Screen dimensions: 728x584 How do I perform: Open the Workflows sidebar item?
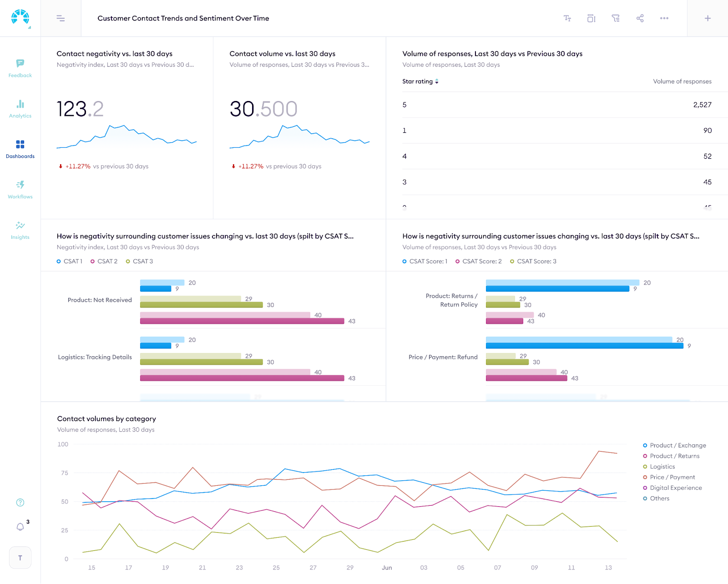[20, 190]
